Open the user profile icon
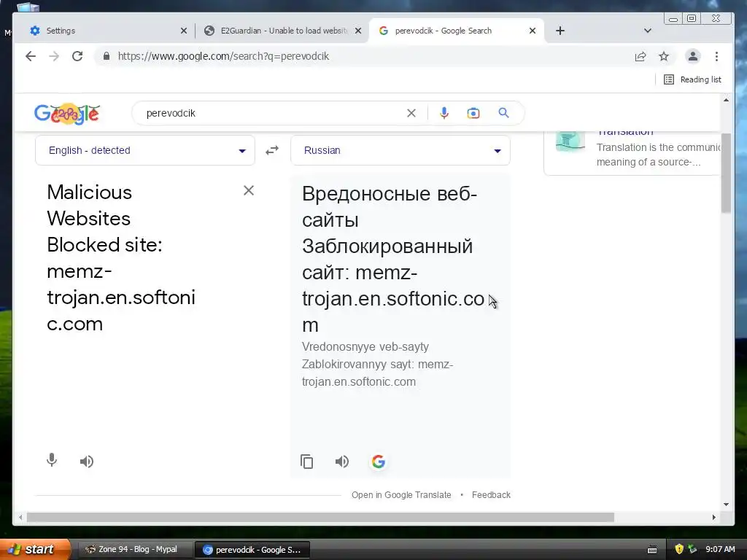The height and width of the screenshot is (560, 747). [693, 56]
